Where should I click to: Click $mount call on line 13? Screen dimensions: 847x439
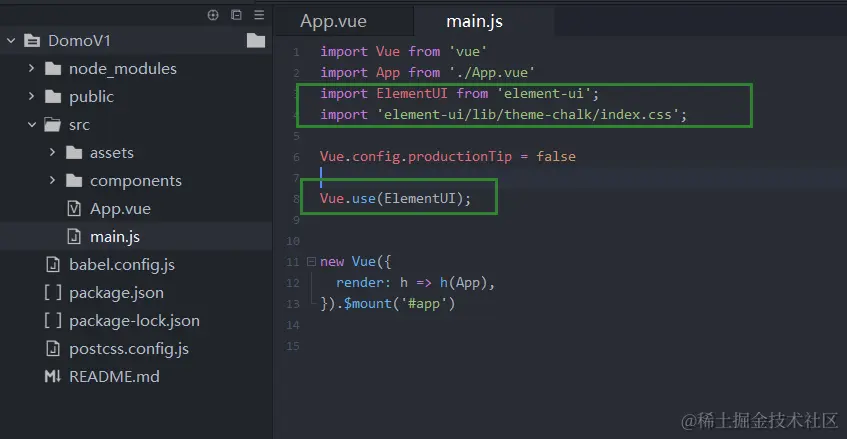tap(367, 304)
